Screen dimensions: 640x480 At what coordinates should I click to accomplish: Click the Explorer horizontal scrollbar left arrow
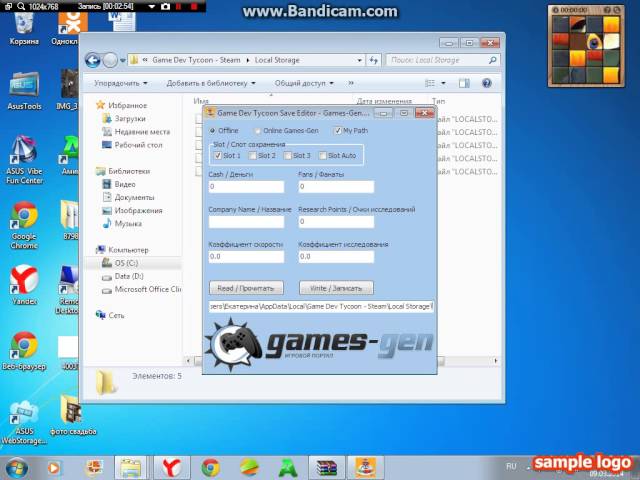pyautogui.click(x=188, y=361)
